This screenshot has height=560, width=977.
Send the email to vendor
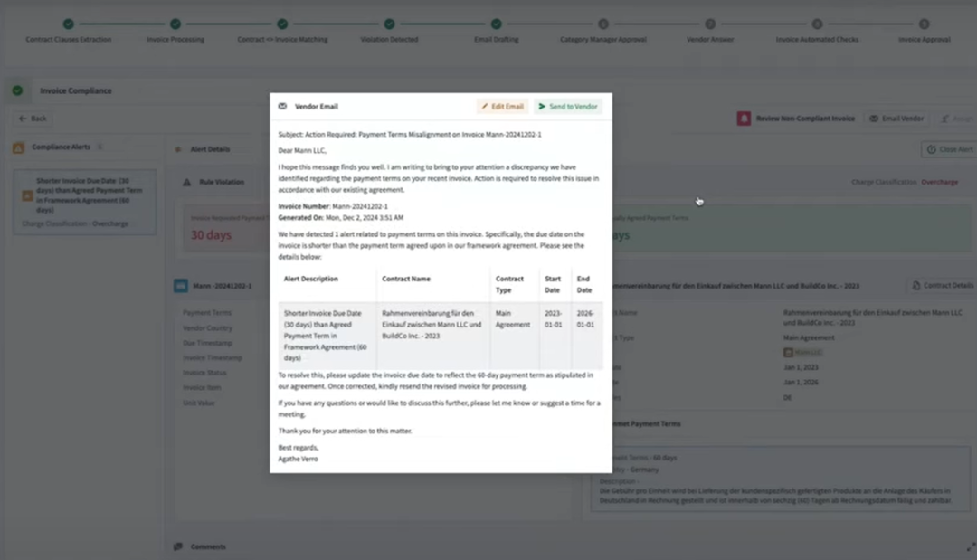[x=568, y=107]
